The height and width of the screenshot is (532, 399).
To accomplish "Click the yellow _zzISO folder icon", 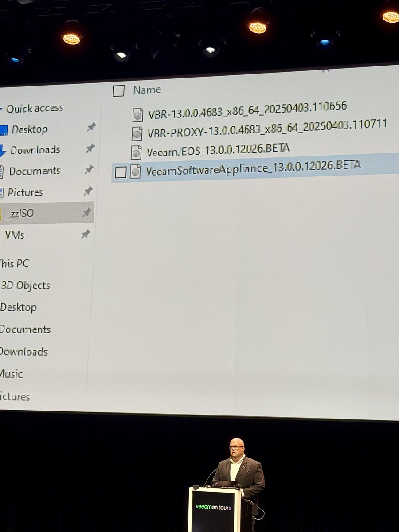I will pyautogui.click(x=1, y=215).
